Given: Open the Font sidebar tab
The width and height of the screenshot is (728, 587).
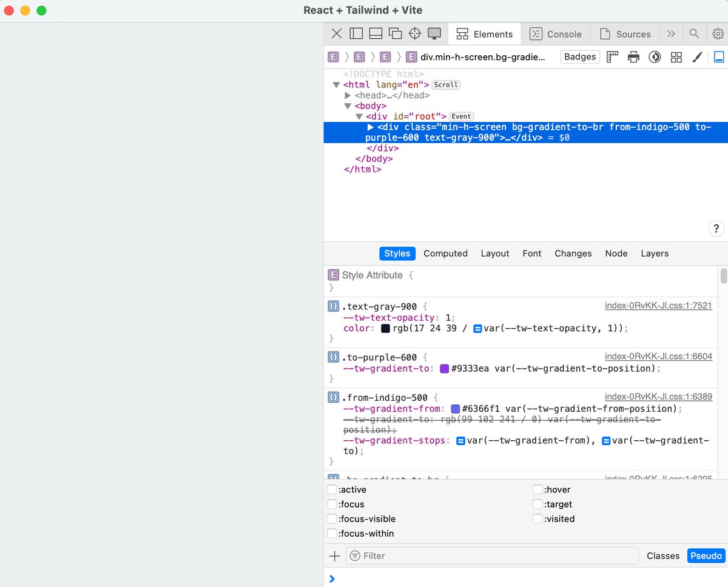Looking at the screenshot, I should click(532, 253).
